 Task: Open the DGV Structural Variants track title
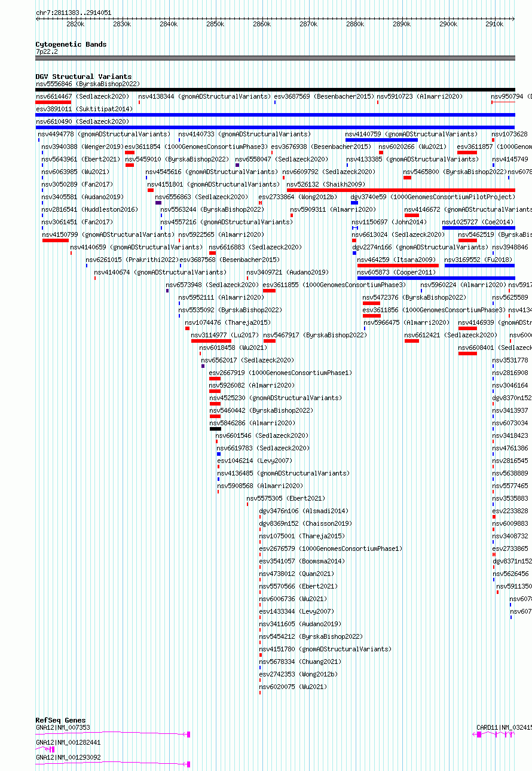pyautogui.click(x=84, y=77)
